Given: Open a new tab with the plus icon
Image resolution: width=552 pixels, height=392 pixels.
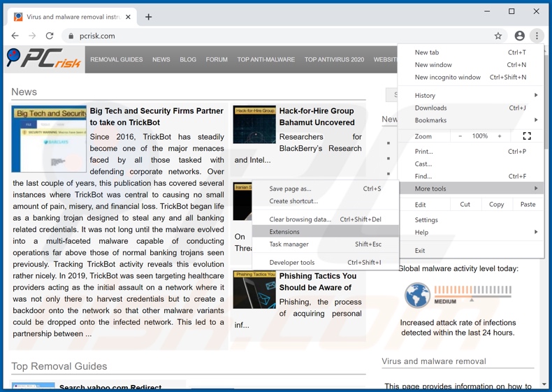Looking at the screenshot, I should point(149,17).
